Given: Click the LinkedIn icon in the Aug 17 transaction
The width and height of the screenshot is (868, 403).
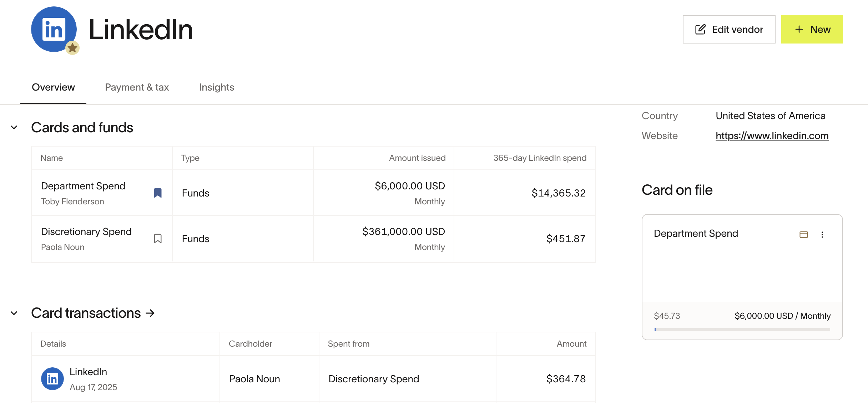Looking at the screenshot, I should tap(52, 379).
